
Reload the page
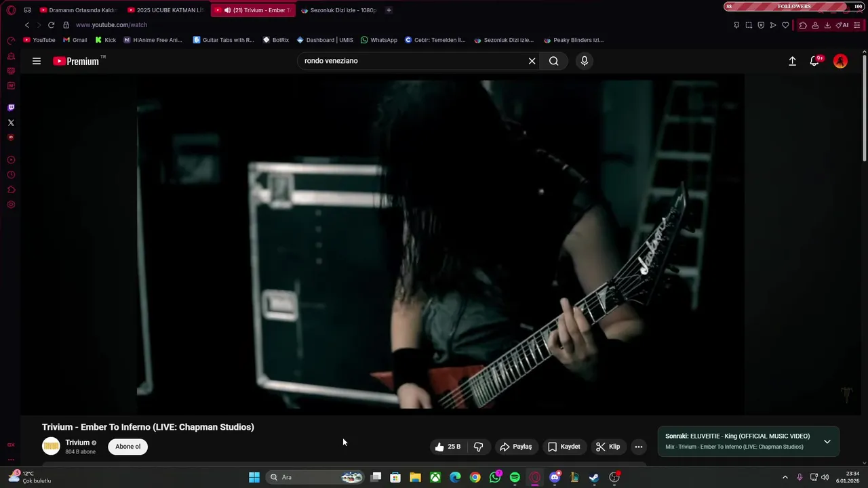click(x=51, y=25)
